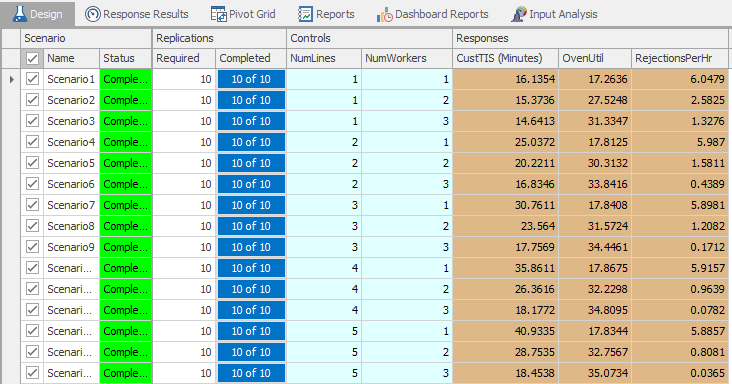
Task: Click the Controls band header
Action: point(369,38)
